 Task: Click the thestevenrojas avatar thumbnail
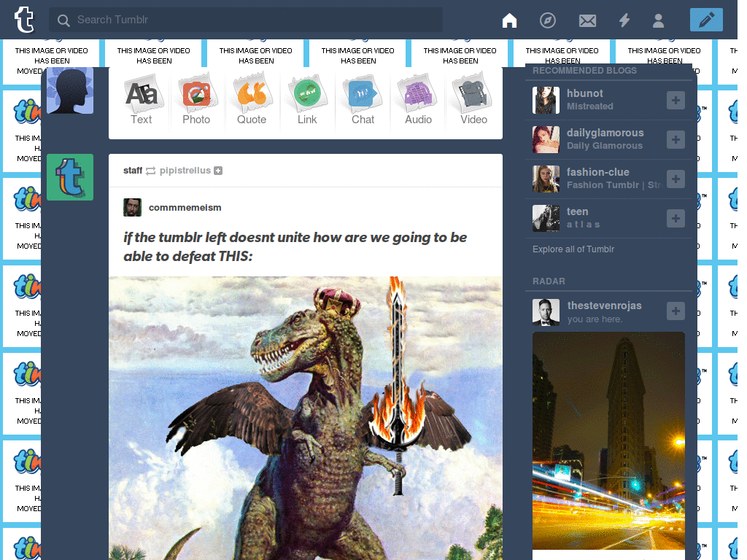546,312
